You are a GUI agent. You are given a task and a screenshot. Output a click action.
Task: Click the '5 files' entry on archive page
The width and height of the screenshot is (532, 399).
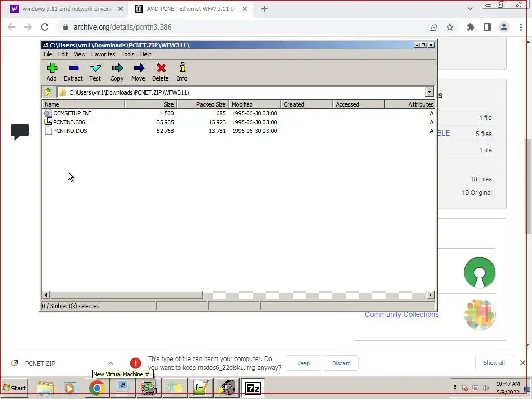pyautogui.click(x=484, y=134)
